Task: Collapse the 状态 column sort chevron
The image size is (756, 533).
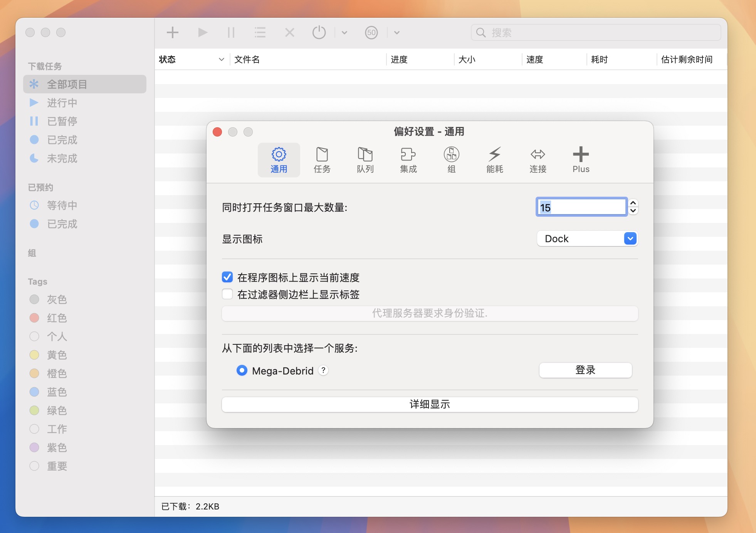Action: (222, 59)
